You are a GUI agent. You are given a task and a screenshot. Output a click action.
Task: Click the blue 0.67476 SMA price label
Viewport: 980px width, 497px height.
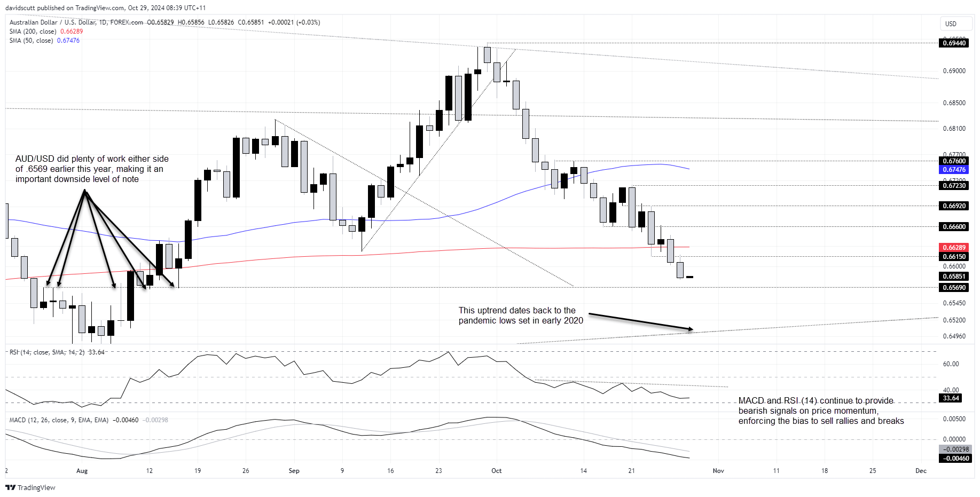(x=954, y=170)
